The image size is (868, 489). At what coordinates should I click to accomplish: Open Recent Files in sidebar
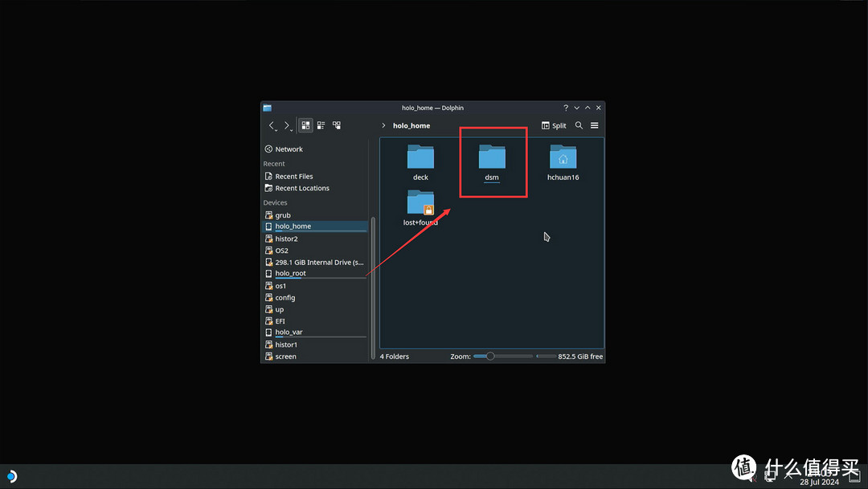[294, 177]
